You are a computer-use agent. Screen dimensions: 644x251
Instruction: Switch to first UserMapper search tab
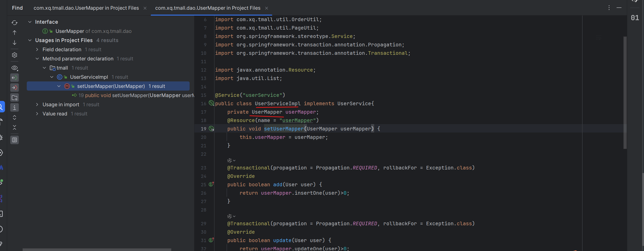(86, 8)
